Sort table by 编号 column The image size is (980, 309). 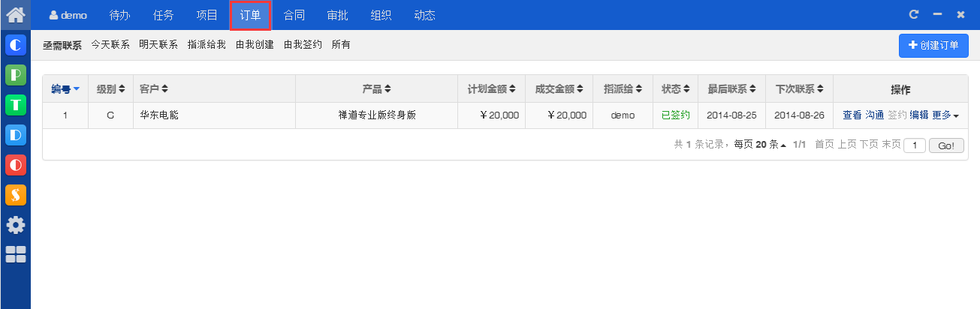point(65,89)
